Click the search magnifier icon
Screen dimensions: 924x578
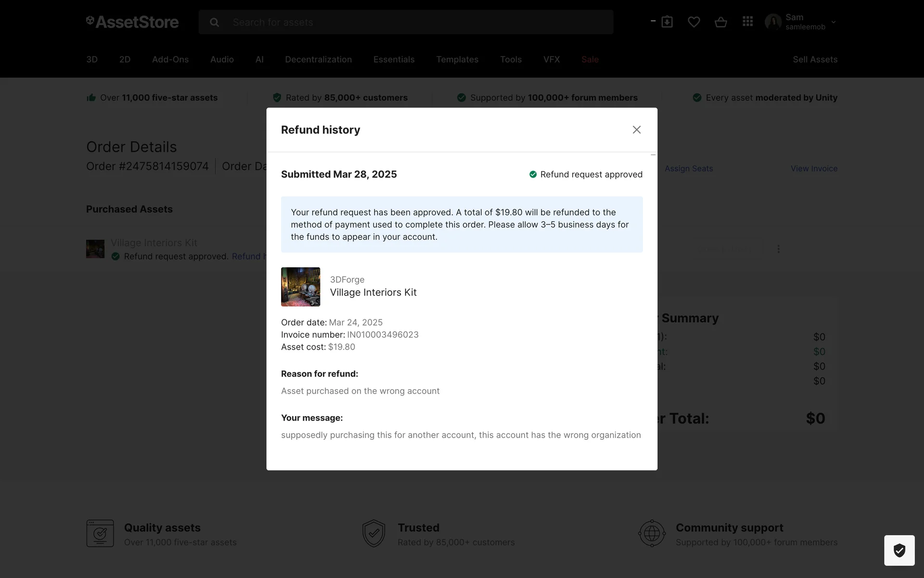tap(215, 22)
